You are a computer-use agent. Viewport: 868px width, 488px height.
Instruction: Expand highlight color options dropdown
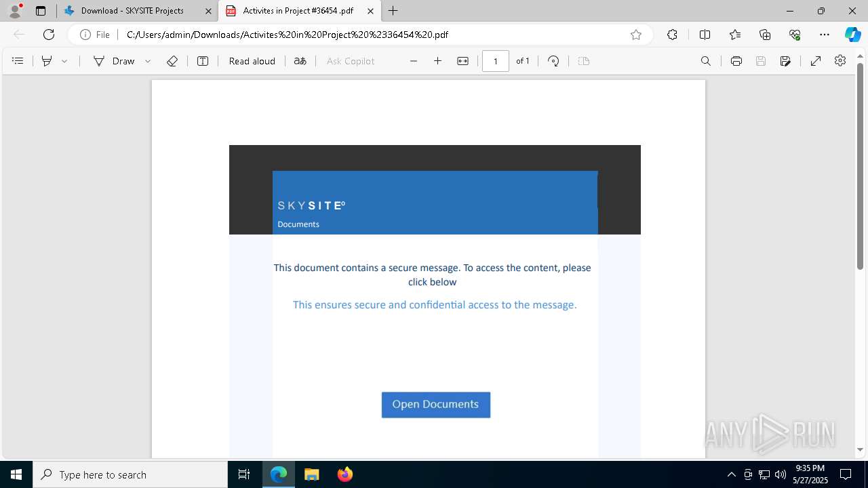tap(64, 61)
